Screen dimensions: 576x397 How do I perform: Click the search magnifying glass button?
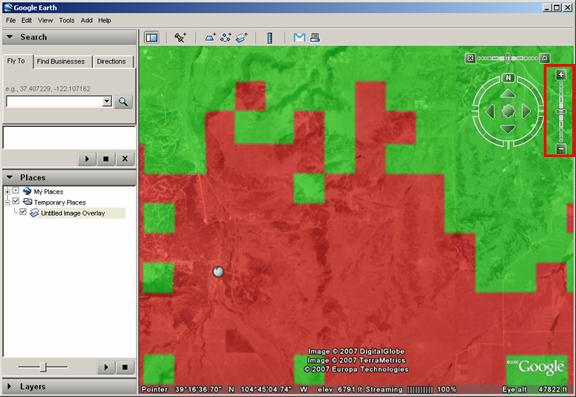point(123,102)
